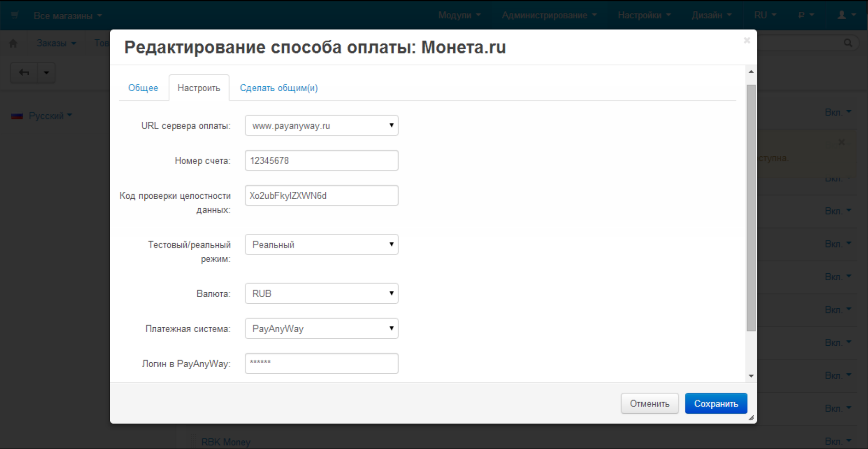The height and width of the screenshot is (449, 868).
Task: Click the Логин в PayAnyWay field
Action: [x=321, y=364]
